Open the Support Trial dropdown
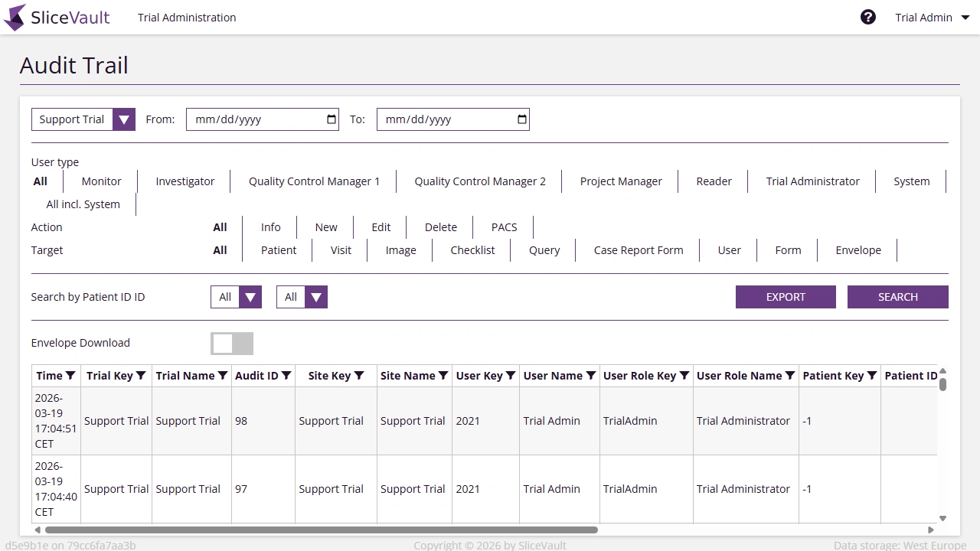 point(123,119)
